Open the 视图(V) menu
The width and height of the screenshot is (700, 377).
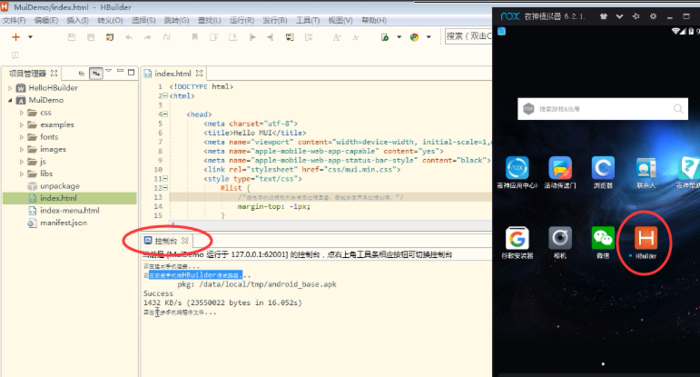click(x=341, y=21)
